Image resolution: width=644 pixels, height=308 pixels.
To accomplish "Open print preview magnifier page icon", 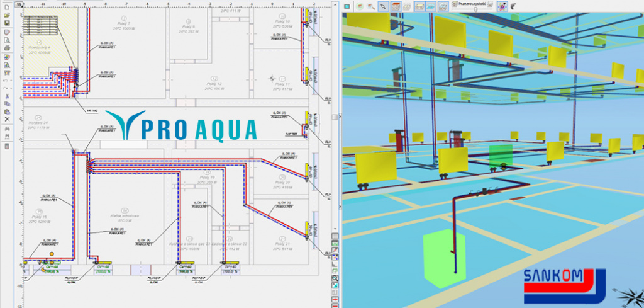I will point(7,40).
